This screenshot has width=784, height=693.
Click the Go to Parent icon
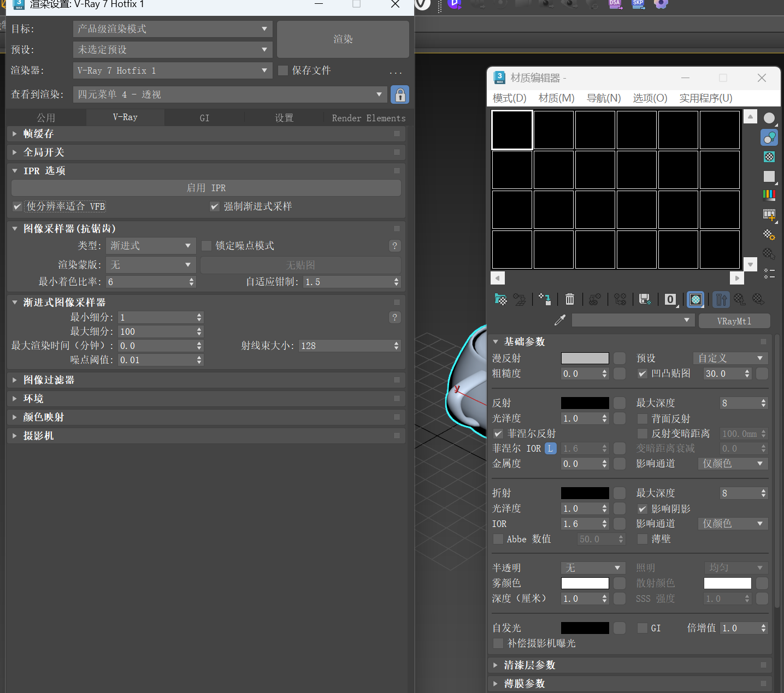740,299
